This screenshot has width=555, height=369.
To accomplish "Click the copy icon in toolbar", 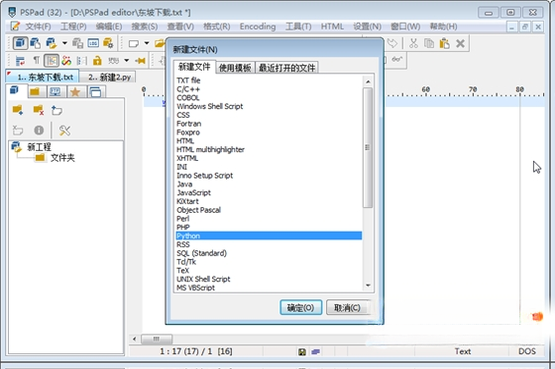I will click(x=429, y=44).
